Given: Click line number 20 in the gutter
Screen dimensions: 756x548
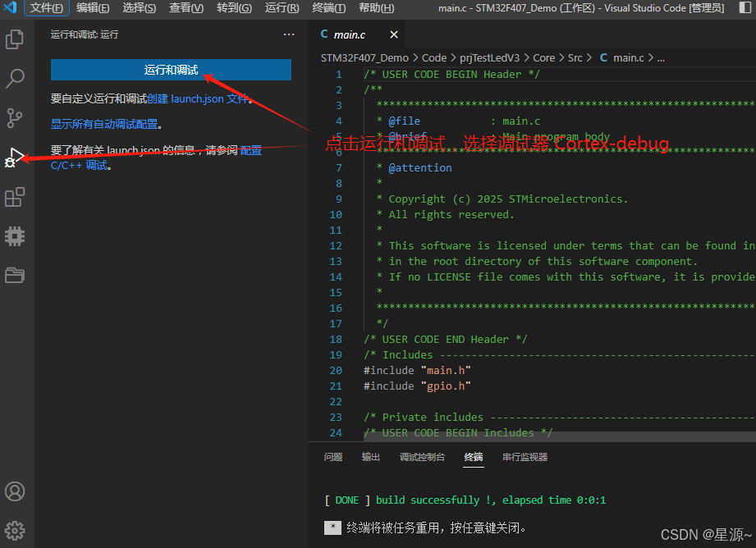Looking at the screenshot, I should click(336, 370).
